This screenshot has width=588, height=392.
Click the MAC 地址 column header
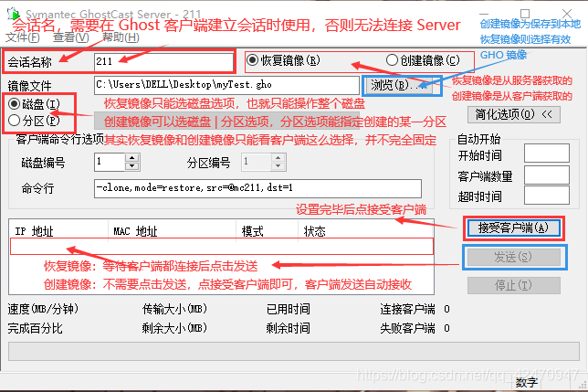pos(173,231)
